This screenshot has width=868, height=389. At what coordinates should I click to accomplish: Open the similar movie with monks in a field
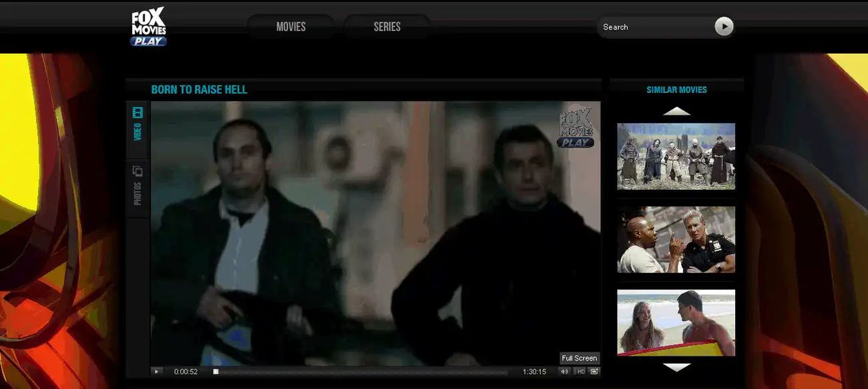point(676,156)
